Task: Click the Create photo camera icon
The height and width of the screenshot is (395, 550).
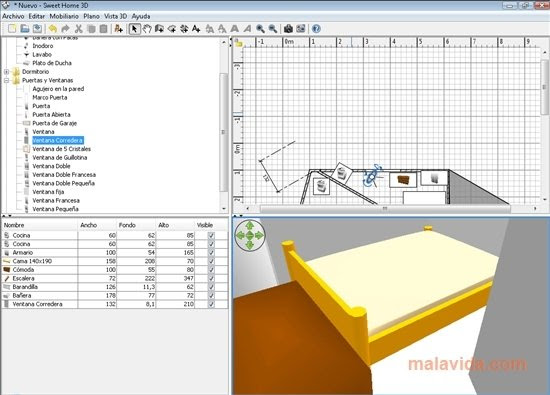Action: [x=288, y=29]
